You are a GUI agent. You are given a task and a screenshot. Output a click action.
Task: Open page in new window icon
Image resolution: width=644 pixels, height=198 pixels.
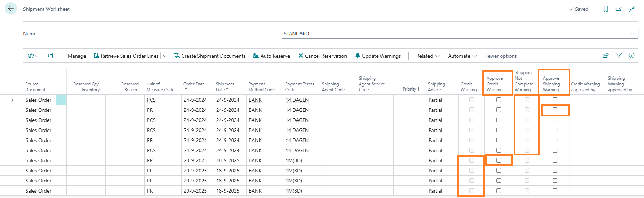618,9
